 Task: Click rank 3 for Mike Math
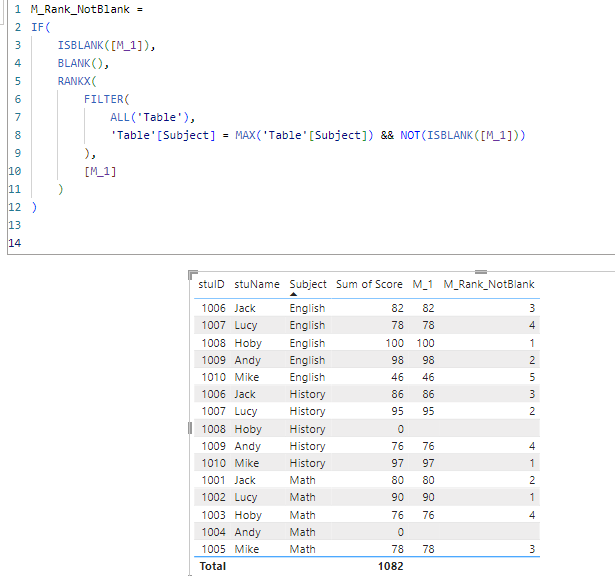pos(532,549)
